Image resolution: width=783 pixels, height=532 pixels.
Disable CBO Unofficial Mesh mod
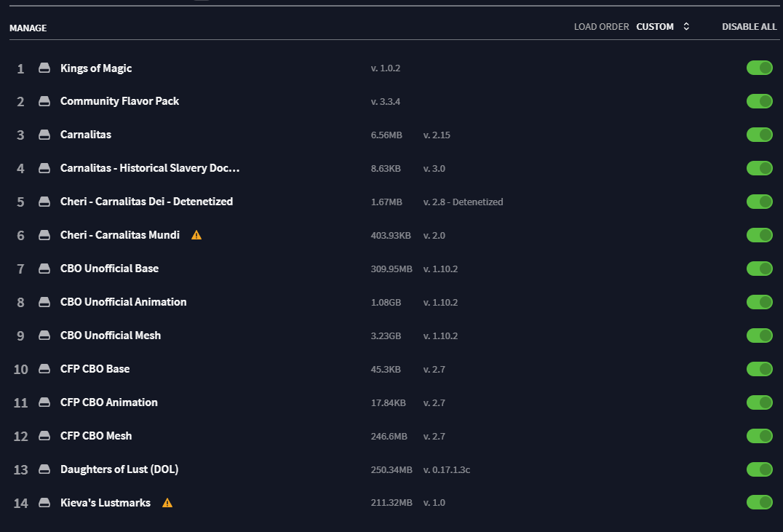coord(760,336)
